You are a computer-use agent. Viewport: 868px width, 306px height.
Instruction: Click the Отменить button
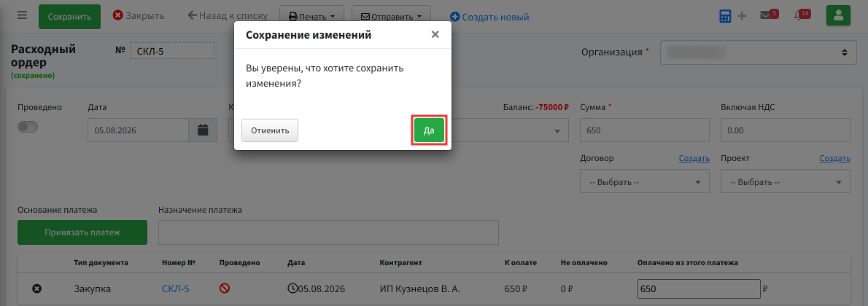coord(270,130)
